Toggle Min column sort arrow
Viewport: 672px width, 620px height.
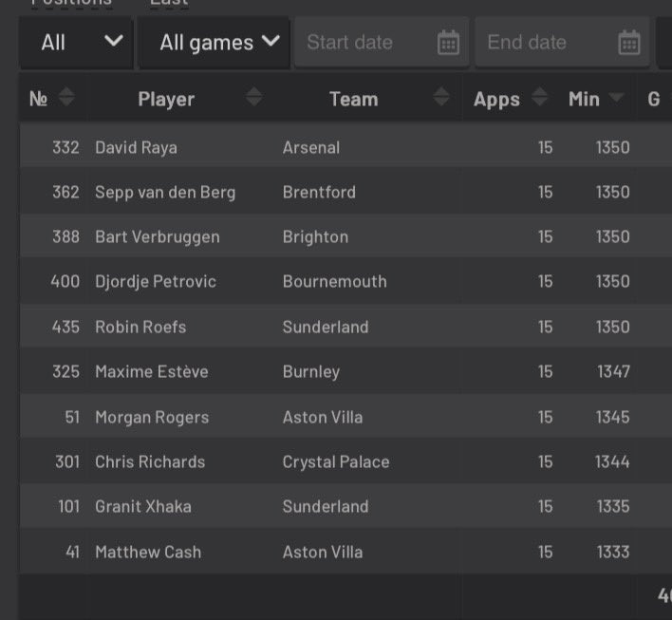pos(616,98)
